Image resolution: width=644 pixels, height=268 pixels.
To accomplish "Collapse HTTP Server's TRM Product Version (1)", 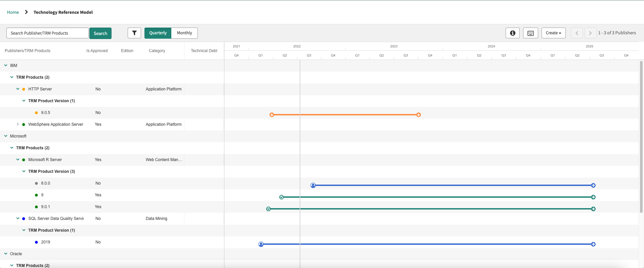I will (24, 101).
